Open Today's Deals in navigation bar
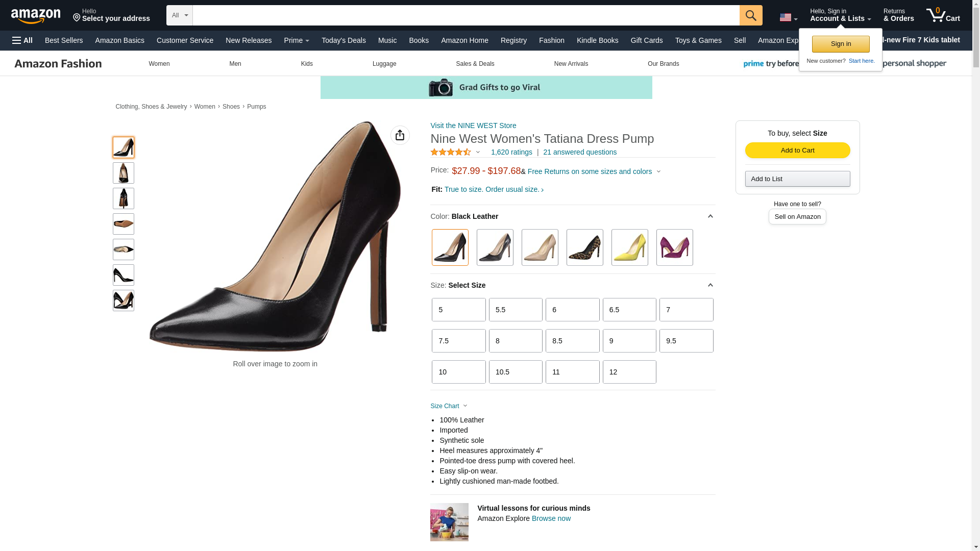 click(x=344, y=40)
